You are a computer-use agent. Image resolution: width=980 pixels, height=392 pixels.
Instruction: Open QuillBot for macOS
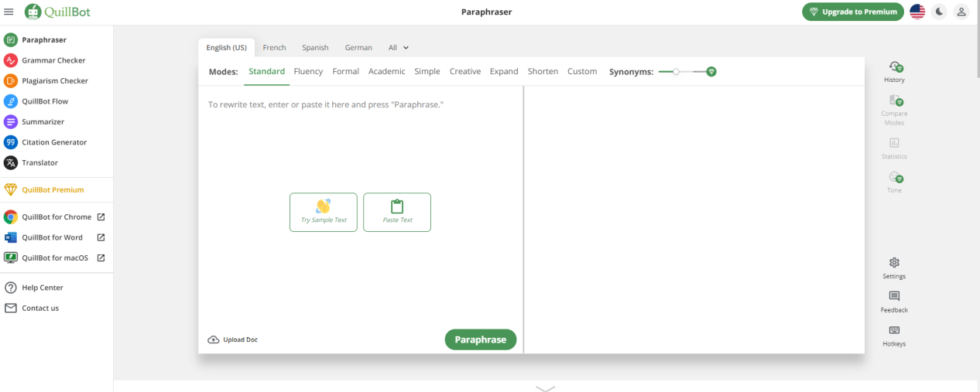(x=55, y=257)
